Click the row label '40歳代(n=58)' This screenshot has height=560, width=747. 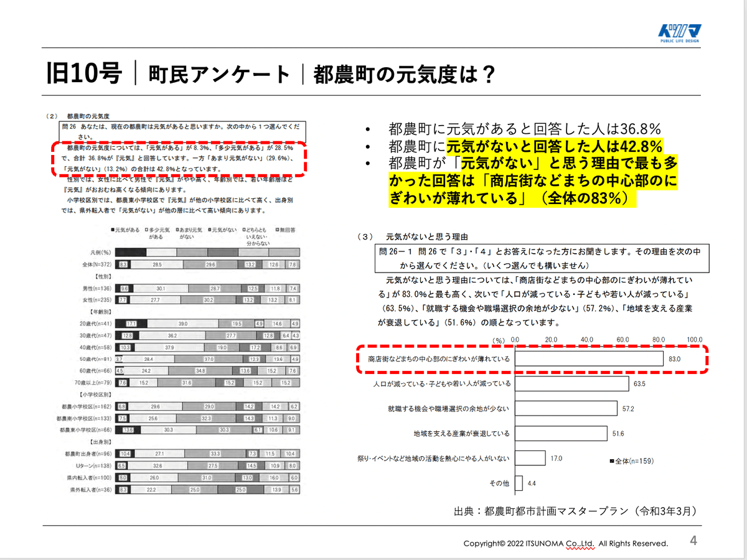coord(96,348)
